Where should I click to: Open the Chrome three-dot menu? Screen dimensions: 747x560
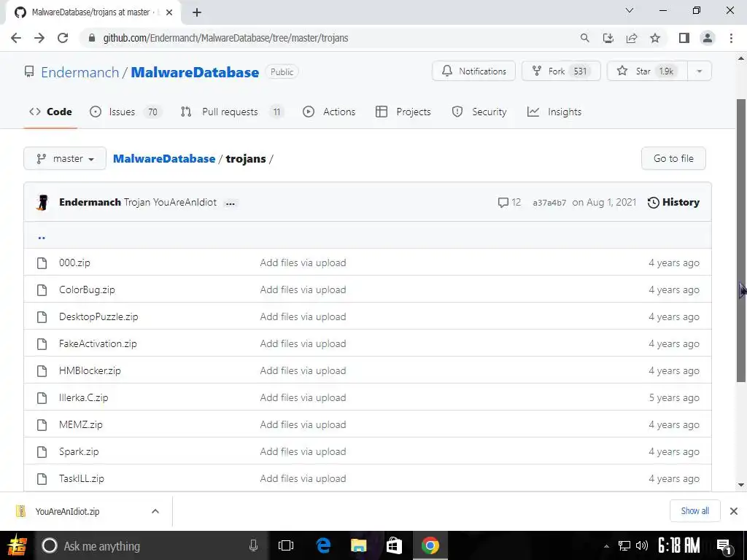[x=731, y=38]
